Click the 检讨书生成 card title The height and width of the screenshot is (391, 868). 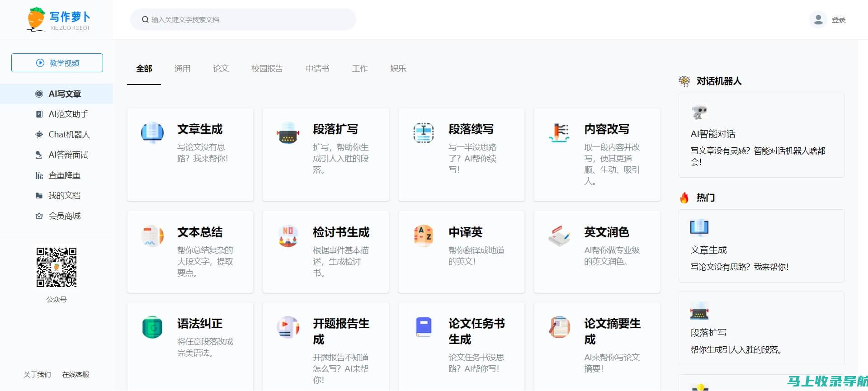(x=341, y=232)
